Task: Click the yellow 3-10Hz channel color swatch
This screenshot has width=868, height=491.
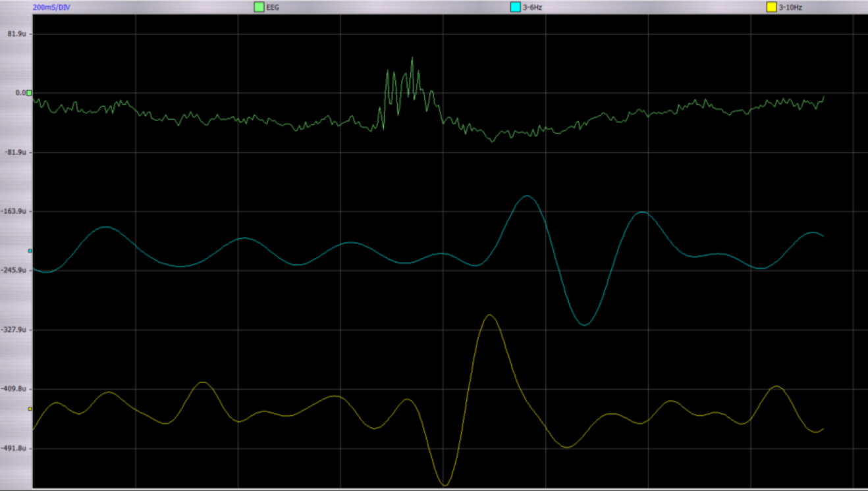Action: point(771,7)
